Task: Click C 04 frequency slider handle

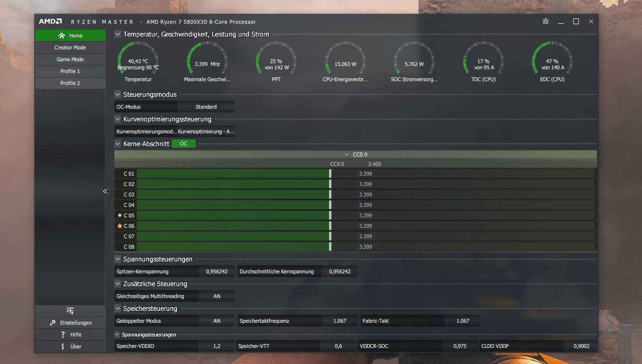Action: (x=330, y=205)
